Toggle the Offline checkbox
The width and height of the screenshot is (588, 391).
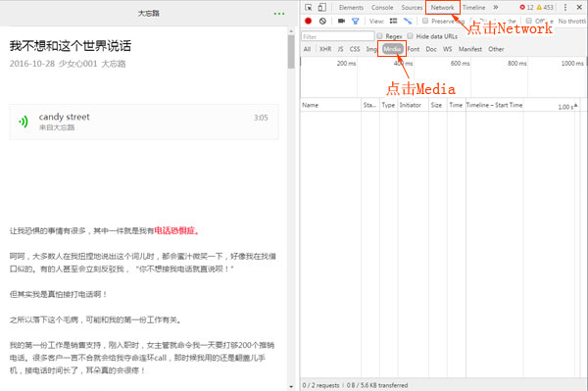coord(529,21)
